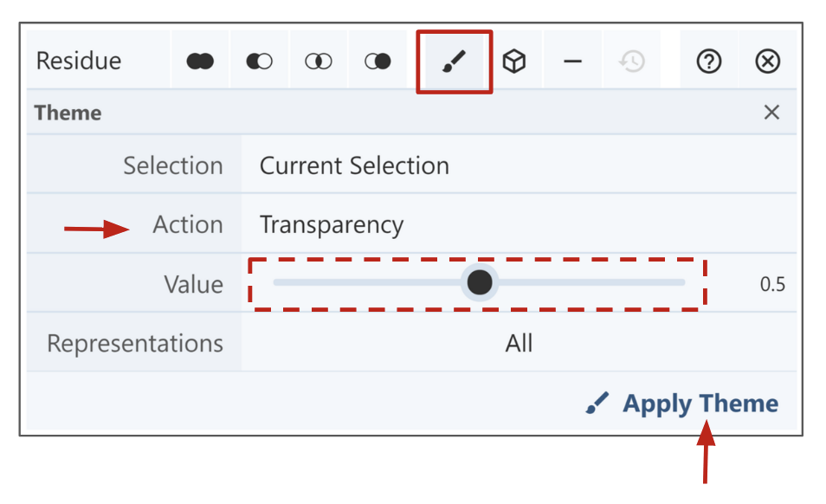Click the intersect selection icon
The height and width of the screenshot is (504, 826).
pos(318,61)
